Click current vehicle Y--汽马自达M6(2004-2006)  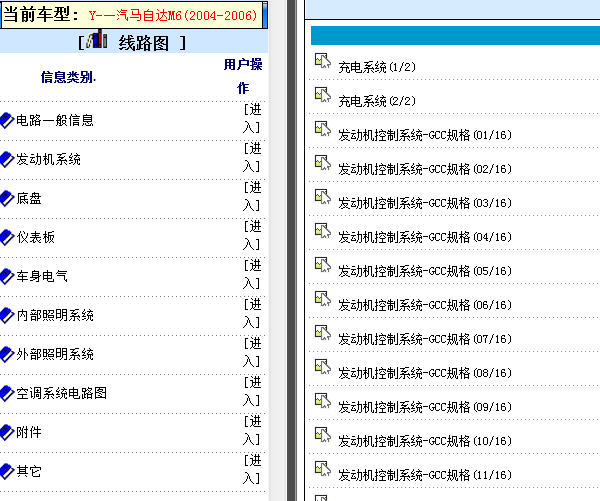point(173,16)
